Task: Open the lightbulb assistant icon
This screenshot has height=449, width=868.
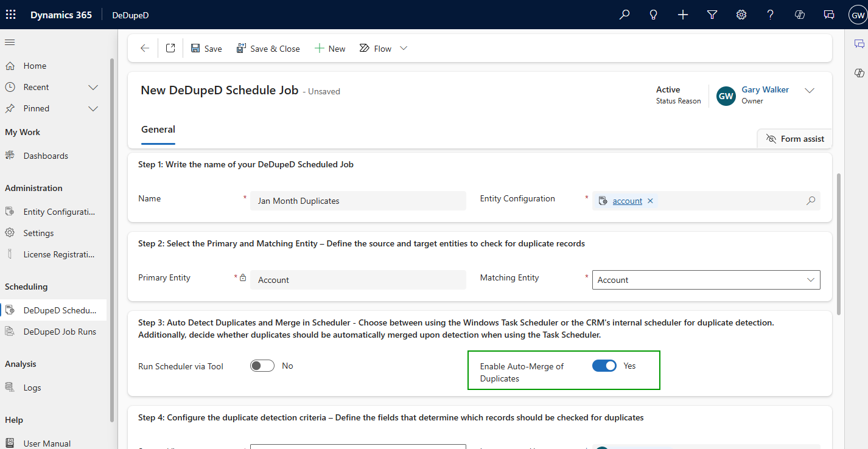Action: pos(653,15)
